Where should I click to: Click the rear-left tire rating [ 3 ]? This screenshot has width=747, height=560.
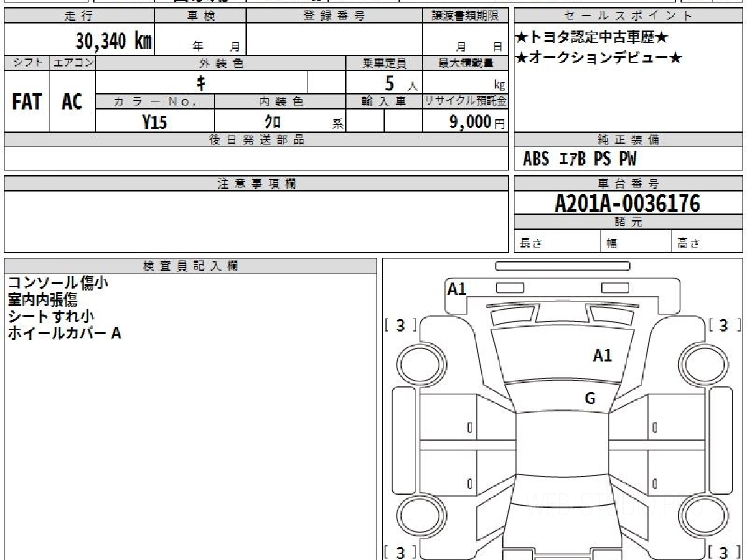click(401, 551)
